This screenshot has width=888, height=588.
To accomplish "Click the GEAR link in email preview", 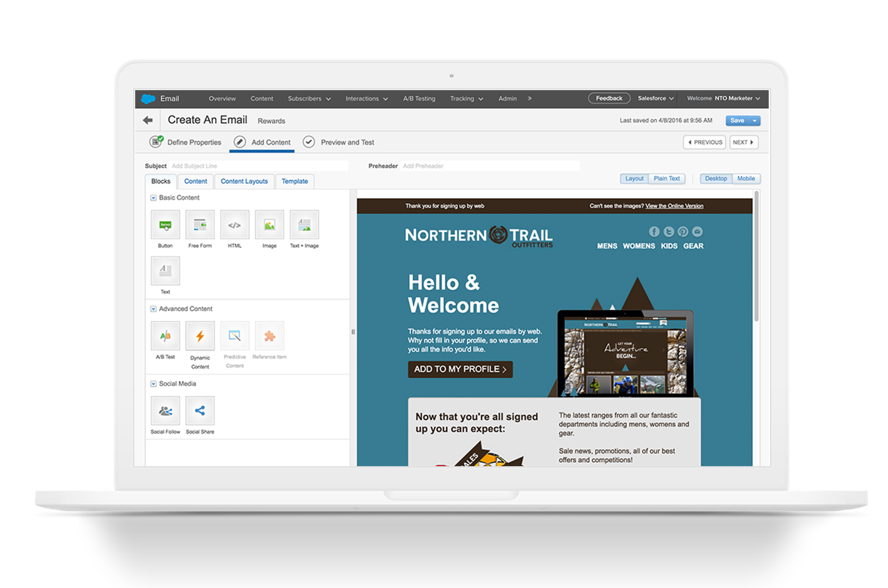I will click(x=693, y=246).
